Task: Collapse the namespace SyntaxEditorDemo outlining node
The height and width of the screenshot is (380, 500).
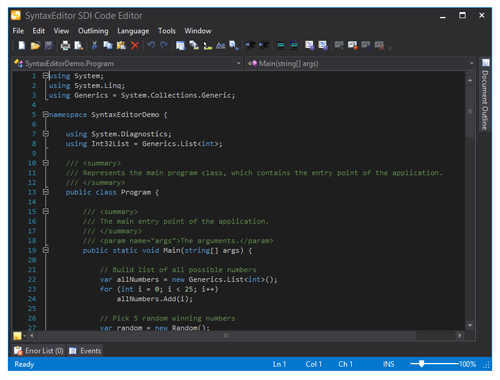Action: pos(46,114)
